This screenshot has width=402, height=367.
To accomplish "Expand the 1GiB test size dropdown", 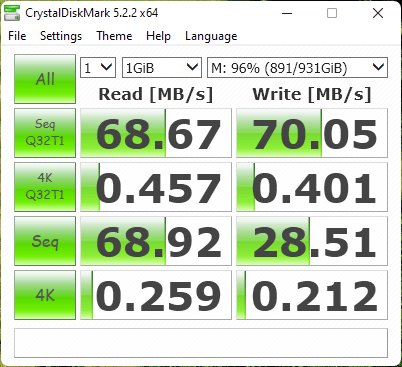I will [162, 68].
